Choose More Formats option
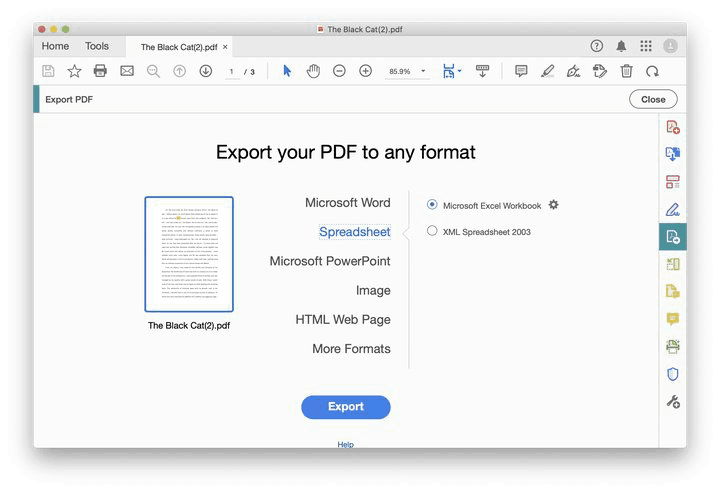720x492 pixels. (x=351, y=349)
